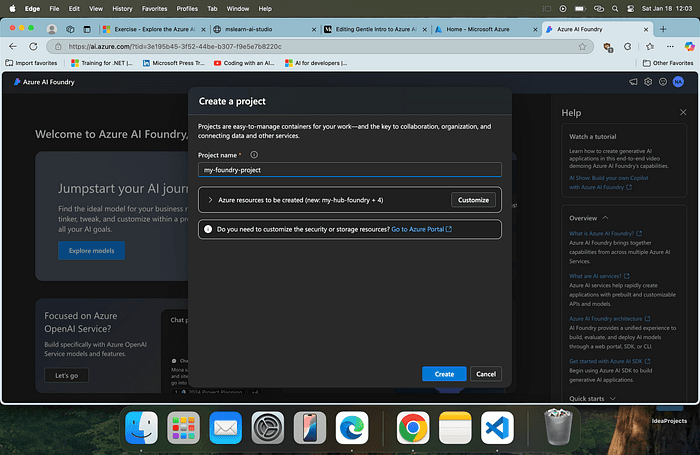700x455 pixels.
Task: Open Control Center in menu bar
Action: point(630,8)
